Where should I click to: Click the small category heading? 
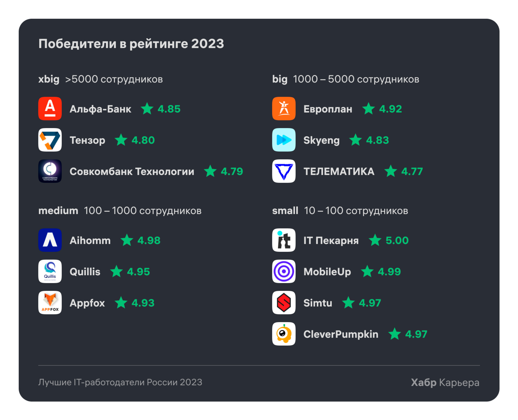click(285, 211)
